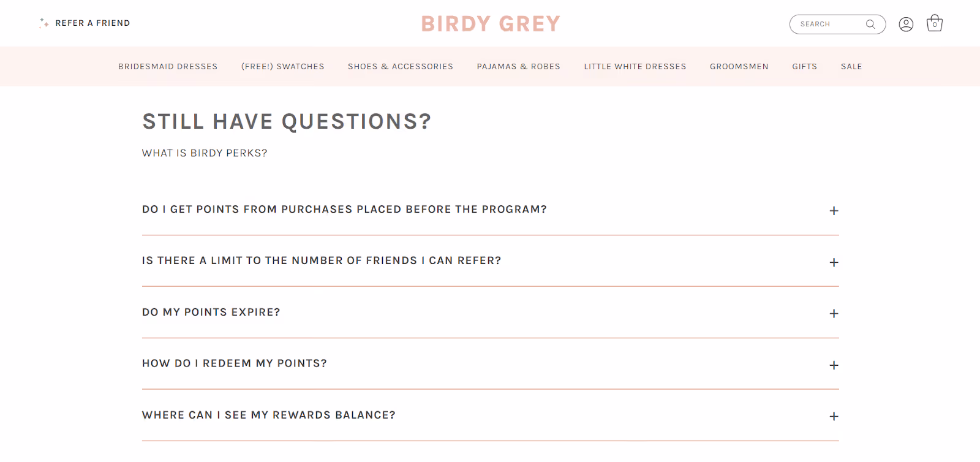Open the account profile icon
The image size is (980, 462).
tap(906, 24)
